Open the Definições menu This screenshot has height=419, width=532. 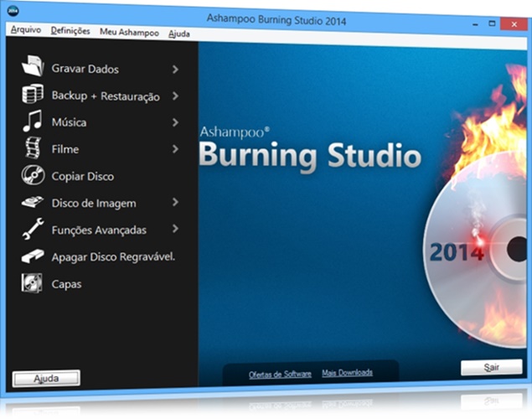click(70, 31)
